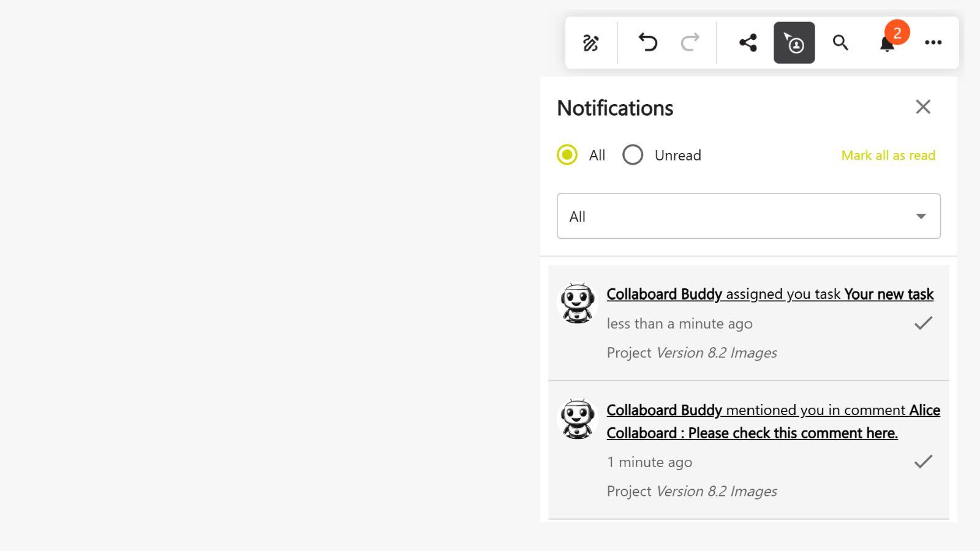Expand the notification filter selector
This screenshot has width=980, height=551.
(x=920, y=216)
